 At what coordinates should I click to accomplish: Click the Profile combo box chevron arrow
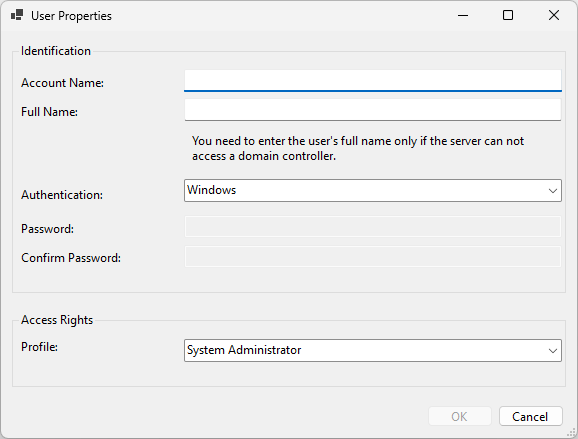(x=553, y=351)
